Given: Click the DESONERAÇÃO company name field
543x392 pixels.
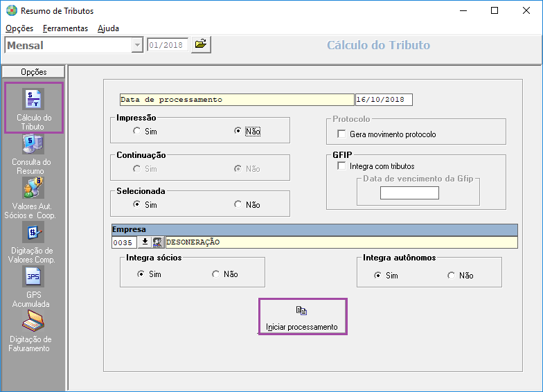Looking at the screenshot, I should [x=341, y=242].
